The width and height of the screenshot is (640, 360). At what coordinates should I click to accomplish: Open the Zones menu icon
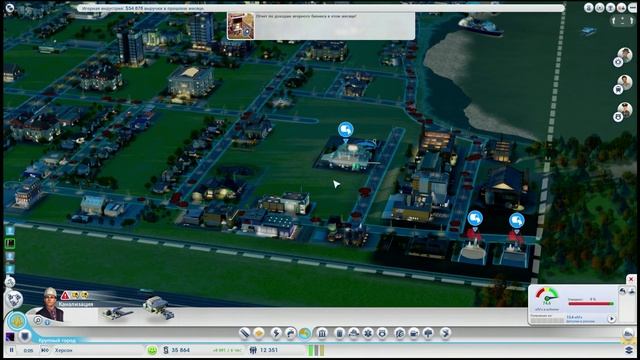click(x=259, y=333)
